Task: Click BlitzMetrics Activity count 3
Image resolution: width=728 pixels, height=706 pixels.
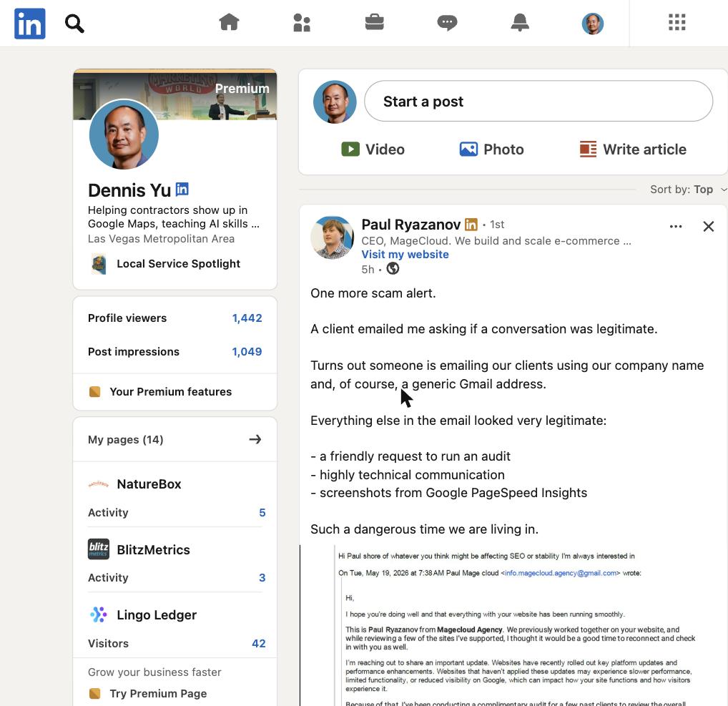Action: point(262,578)
